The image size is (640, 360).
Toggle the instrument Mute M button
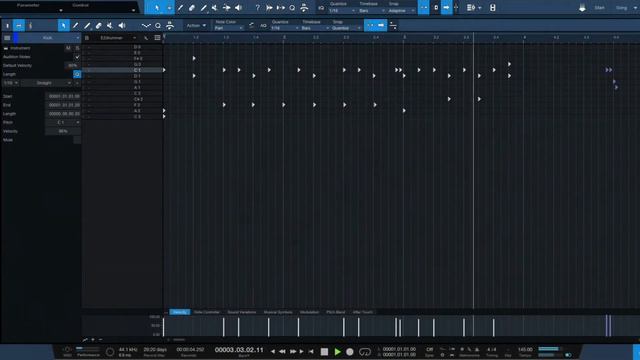coord(68,48)
